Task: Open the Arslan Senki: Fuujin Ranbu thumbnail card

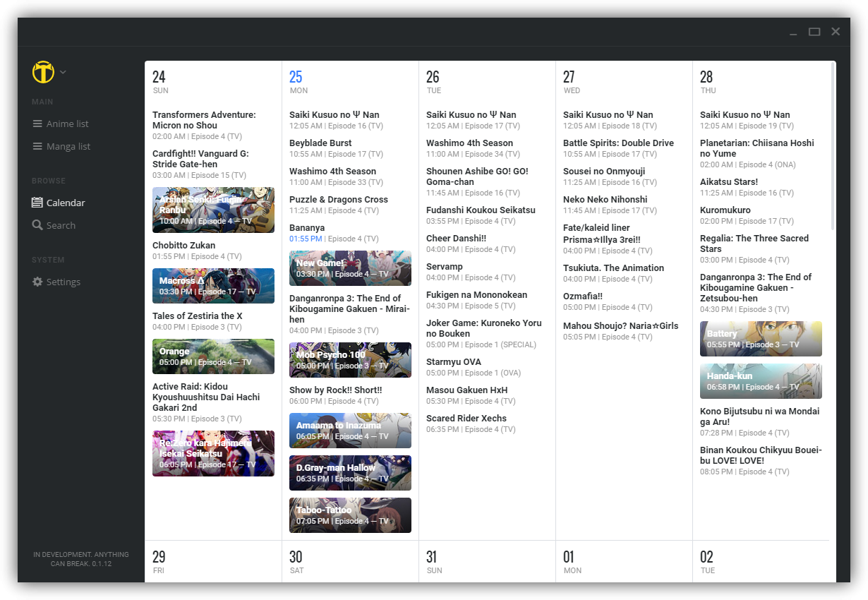Action: click(x=213, y=210)
